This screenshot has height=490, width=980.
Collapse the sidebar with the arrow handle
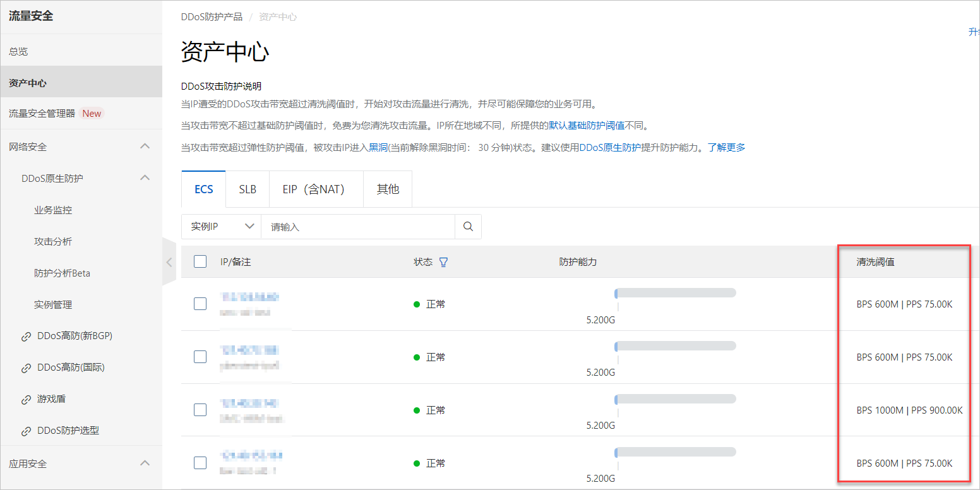point(169,262)
